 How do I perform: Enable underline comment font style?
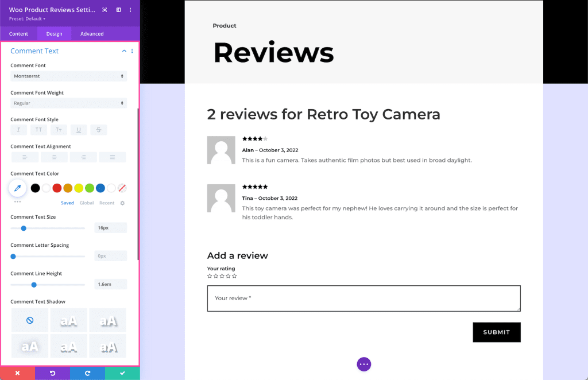pos(78,129)
